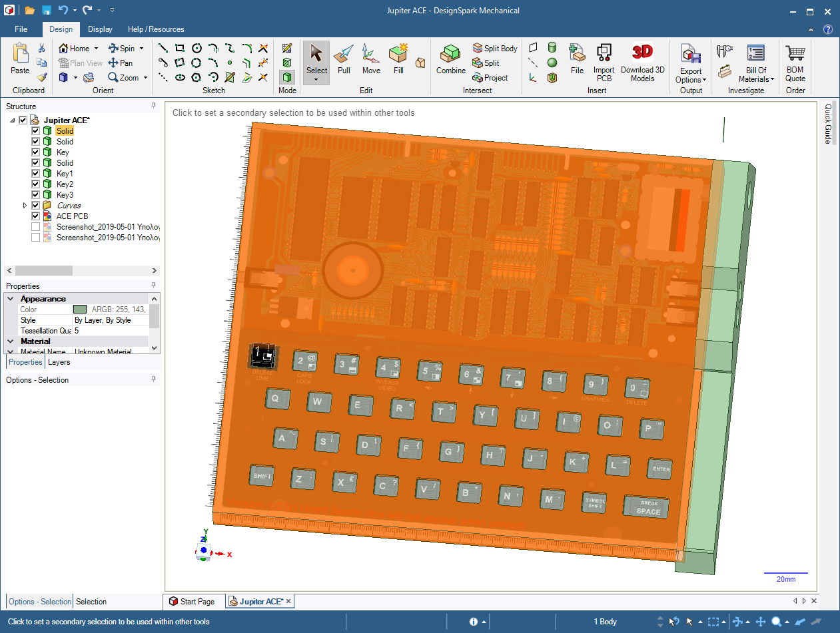The image size is (840, 633).
Task: Toggle visibility checkbox of Key3
Action: (x=36, y=194)
